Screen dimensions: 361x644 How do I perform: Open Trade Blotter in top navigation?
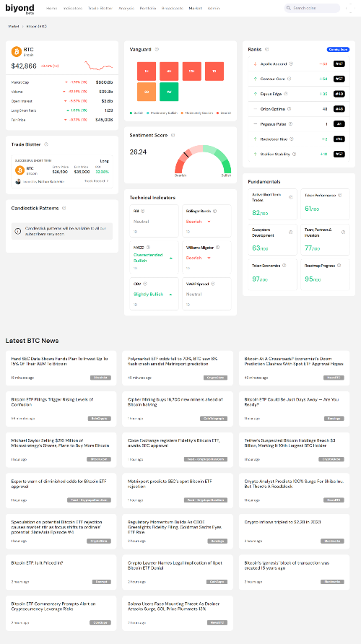(x=100, y=8)
